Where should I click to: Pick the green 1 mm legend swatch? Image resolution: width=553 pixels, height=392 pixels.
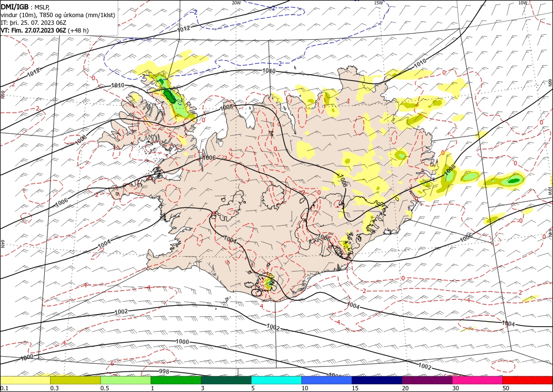point(176,380)
